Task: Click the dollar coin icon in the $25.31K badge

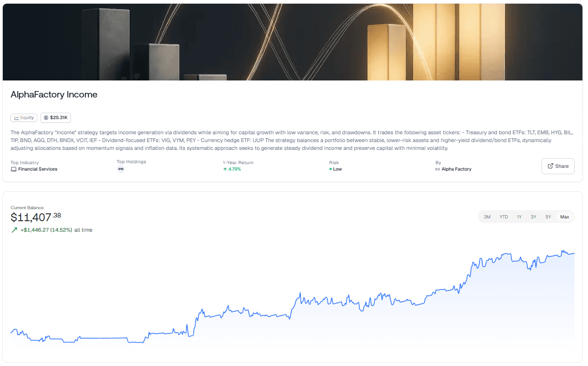Action: [46, 118]
